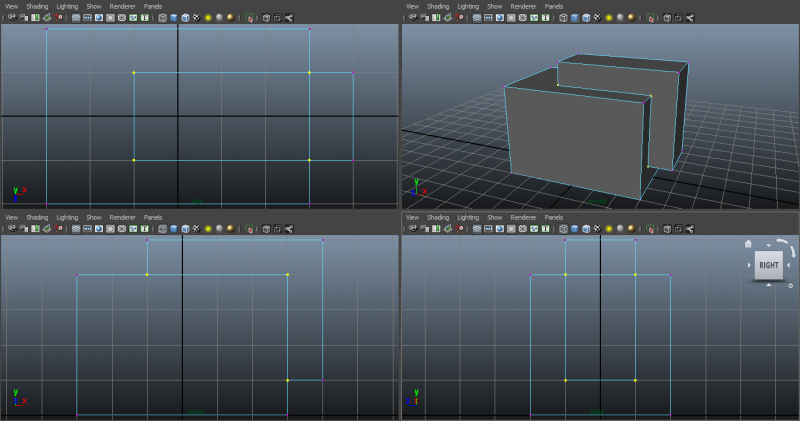The width and height of the screenshot is (800, 421).
Task: Click the ViewCube down arrow above RIGHT face
Action: pyautogui.click(x=768, y=245)
